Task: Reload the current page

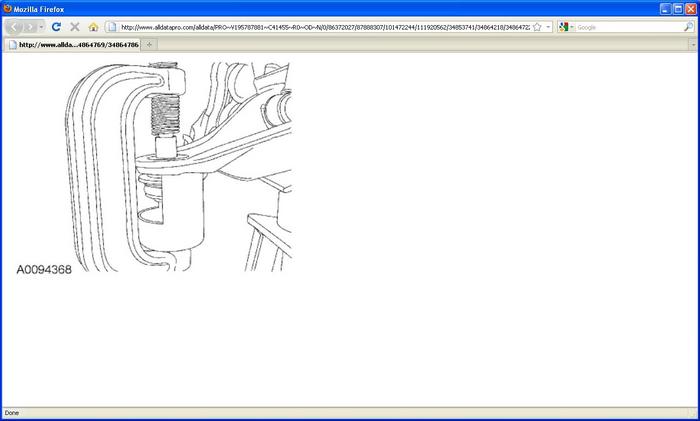Action: (x=56, y=27)
